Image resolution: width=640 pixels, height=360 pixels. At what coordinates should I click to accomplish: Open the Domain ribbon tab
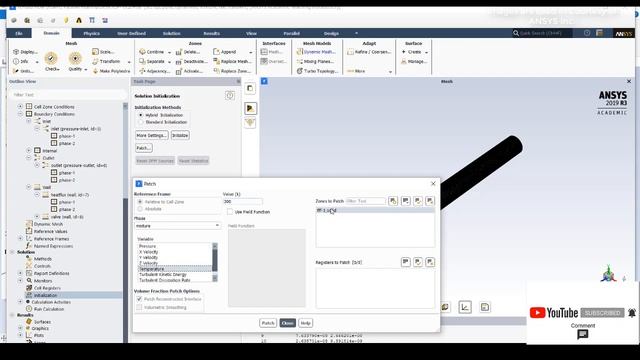pyautogui.click(x=51, y=33)
